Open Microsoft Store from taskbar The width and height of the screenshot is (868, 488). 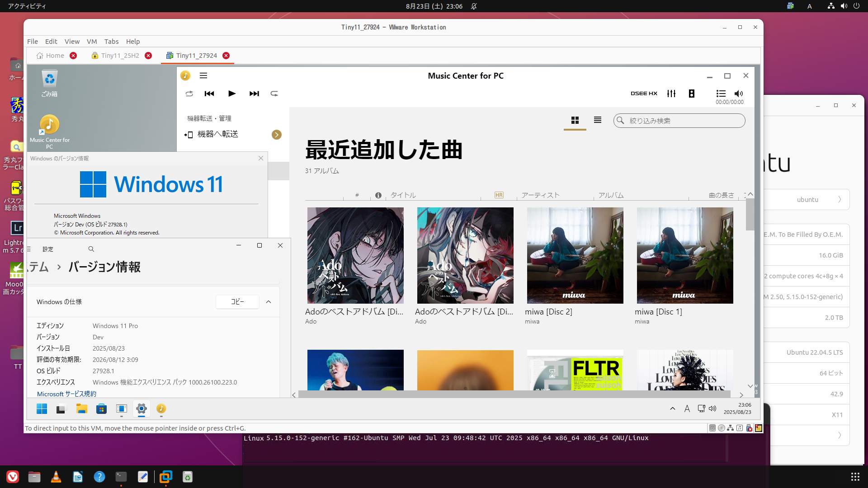[x=101, y=409]
